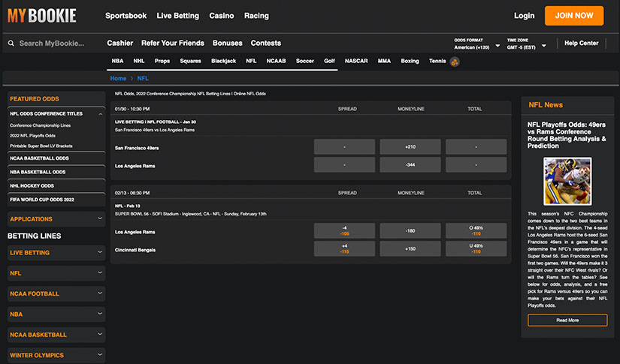This screenshot has height=364, width=620.
Task: Select Bengals spread +4
Action: tap(344, 248)
